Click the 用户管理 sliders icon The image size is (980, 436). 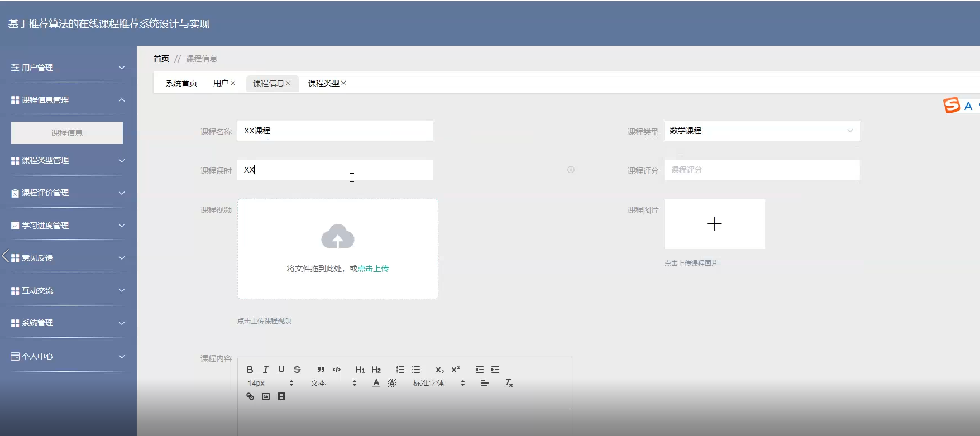point(15,68)
